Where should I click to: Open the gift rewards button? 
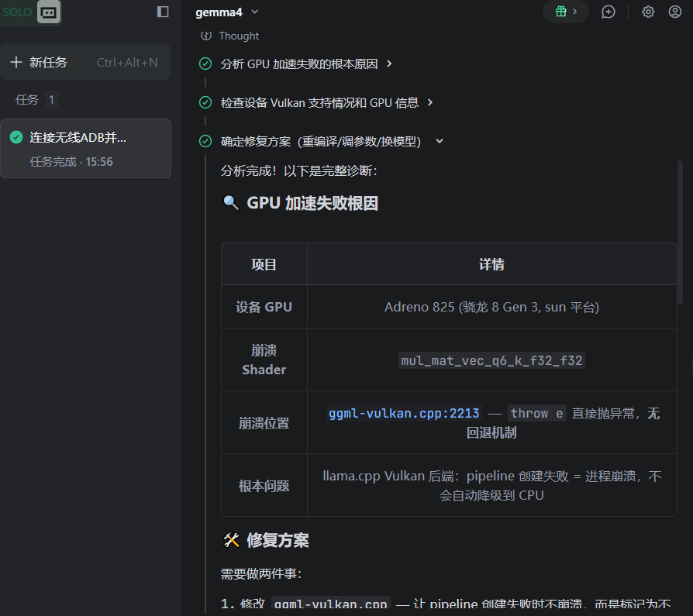coord(565,12)
